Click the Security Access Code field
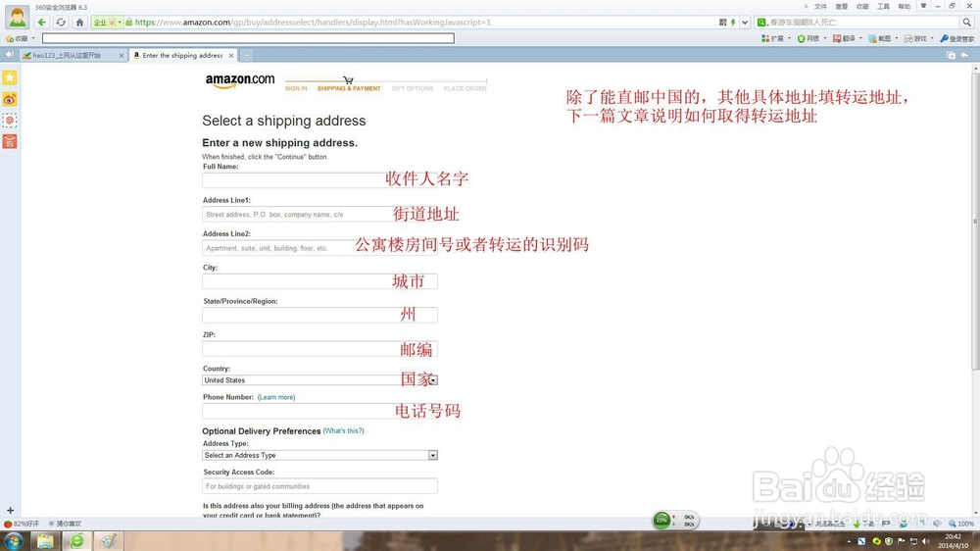This screenshot has height=551, width=980. pos(320,486)
